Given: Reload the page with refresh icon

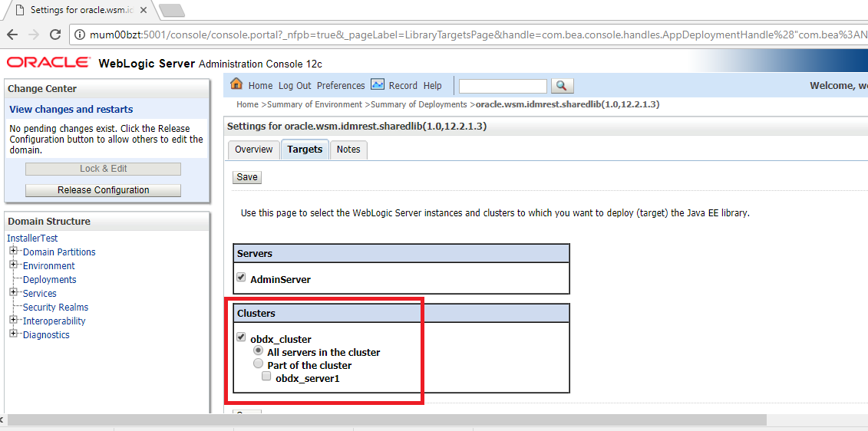Looking at the screenshot, I should [54, 35].
